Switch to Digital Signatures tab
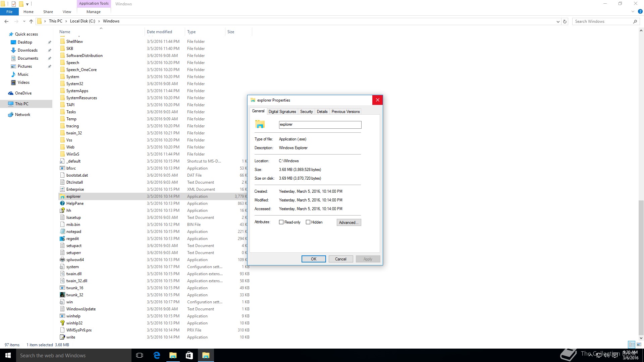 click(282, 112)
